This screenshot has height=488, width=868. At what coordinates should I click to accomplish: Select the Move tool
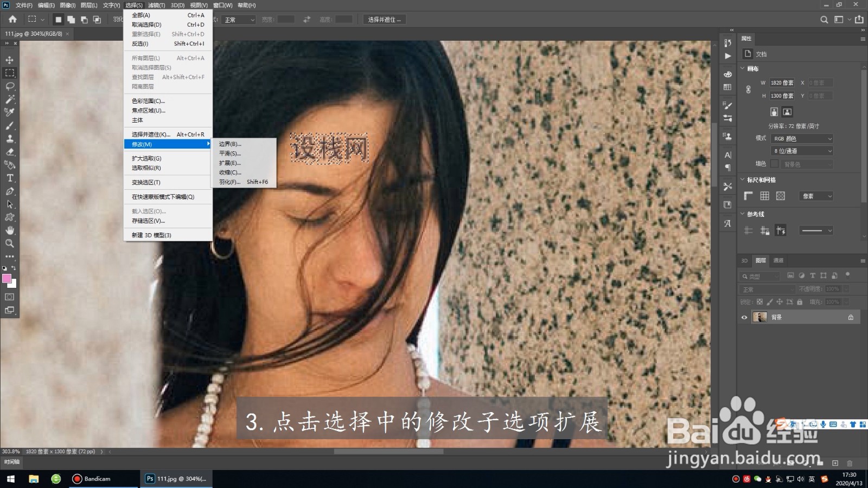10,60
